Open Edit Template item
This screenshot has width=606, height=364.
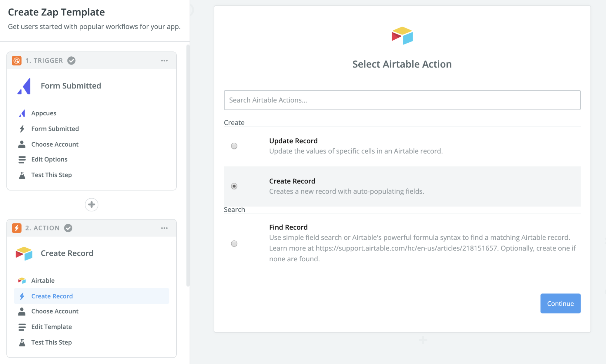pos(92,327)
